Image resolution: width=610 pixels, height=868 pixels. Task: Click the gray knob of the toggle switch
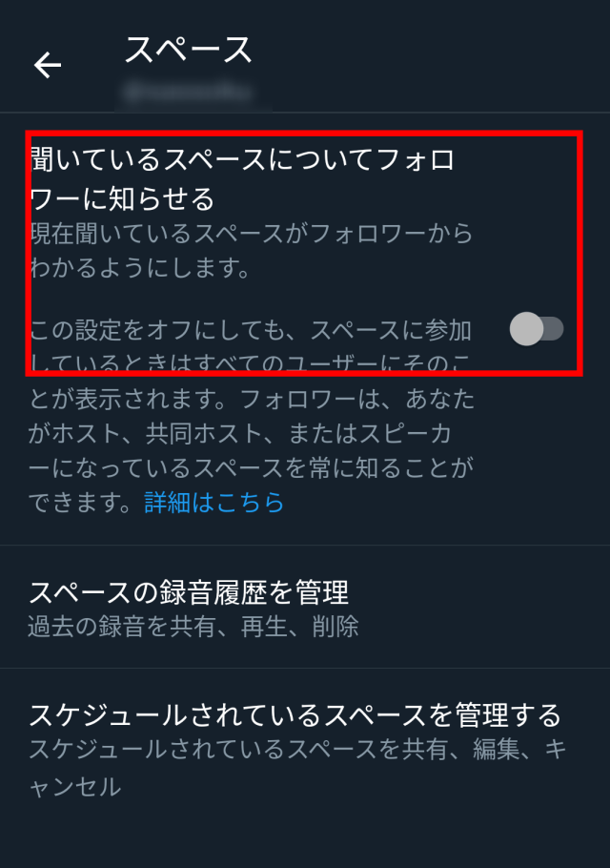tap(526, 329)
